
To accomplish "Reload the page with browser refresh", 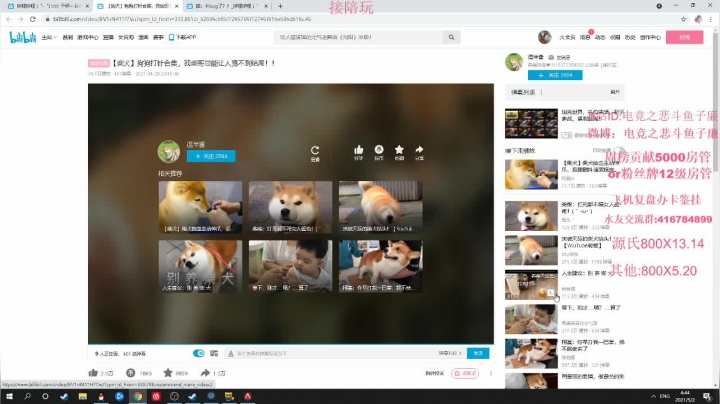I will [33, 19].
